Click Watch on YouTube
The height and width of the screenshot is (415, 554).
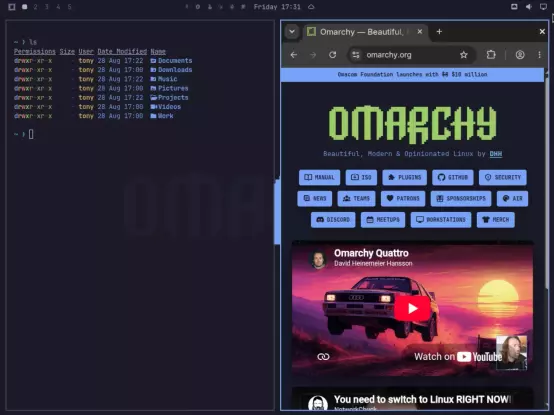tap(458, 357)
